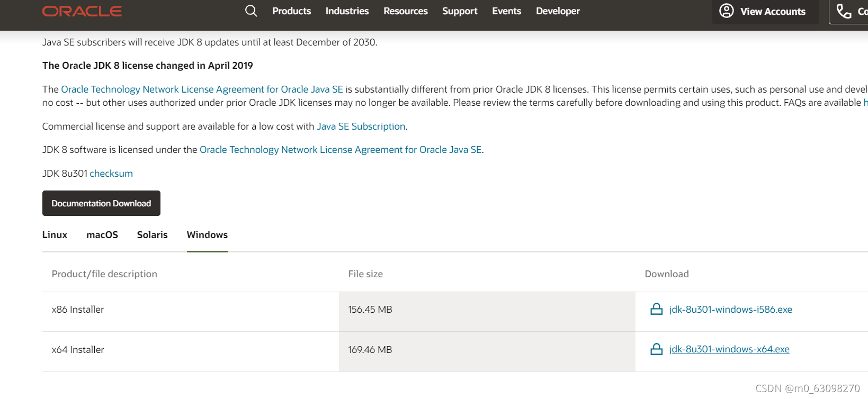Click the lock icon beside jdk-8u301-windows-x64.exe
The image size is (868, 399).
657,349
